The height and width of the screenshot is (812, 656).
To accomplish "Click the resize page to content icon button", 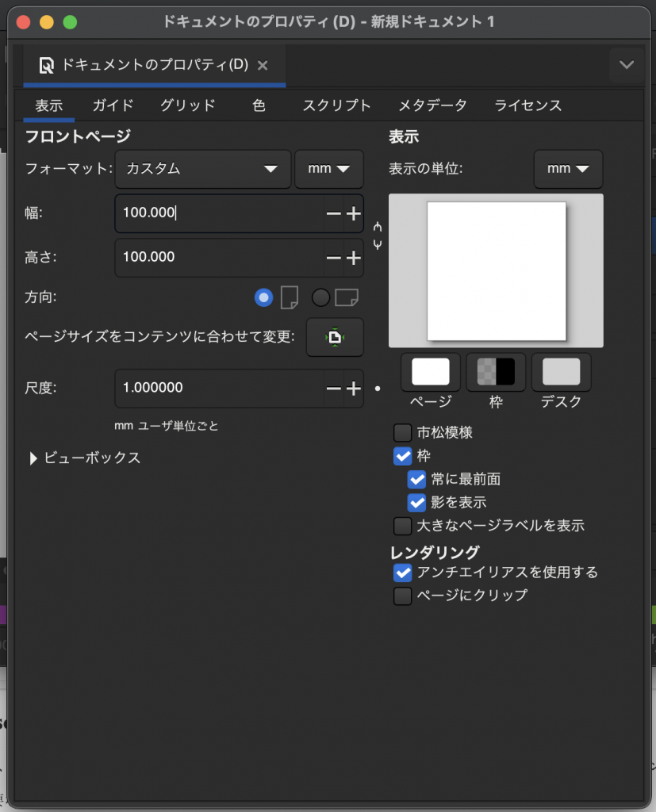I will point(335,337).
